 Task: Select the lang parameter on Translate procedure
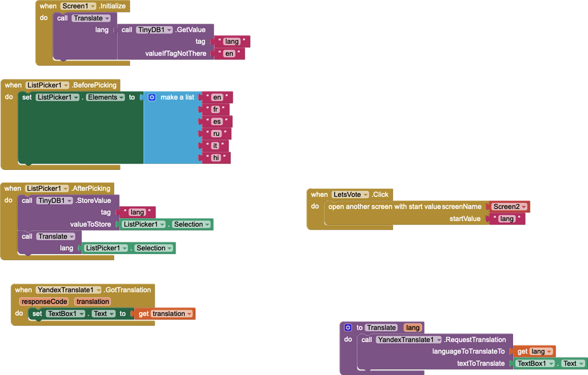point(412,327)
